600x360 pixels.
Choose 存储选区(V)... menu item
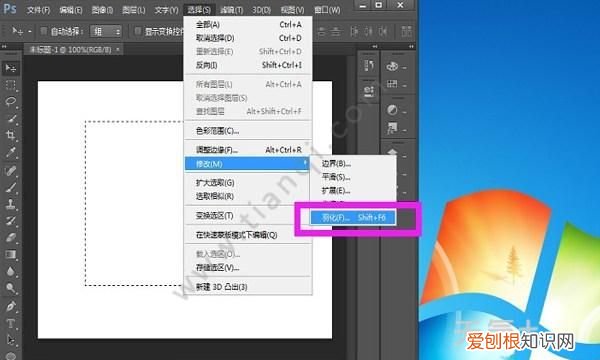[x=248, y=268]
